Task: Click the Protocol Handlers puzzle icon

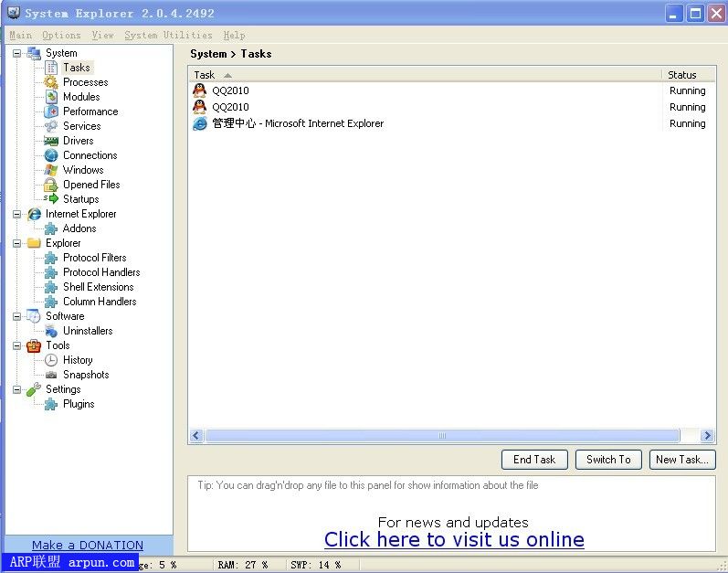Action: 50,272
